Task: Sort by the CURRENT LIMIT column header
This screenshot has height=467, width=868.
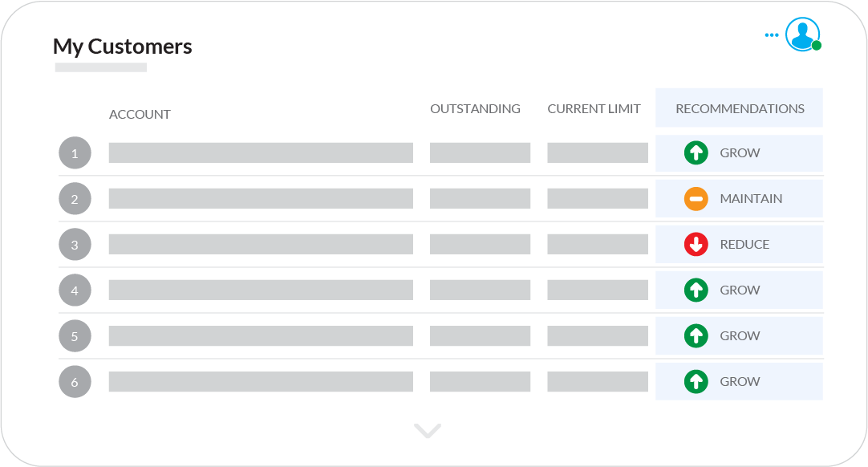Action: click(594, 108)
